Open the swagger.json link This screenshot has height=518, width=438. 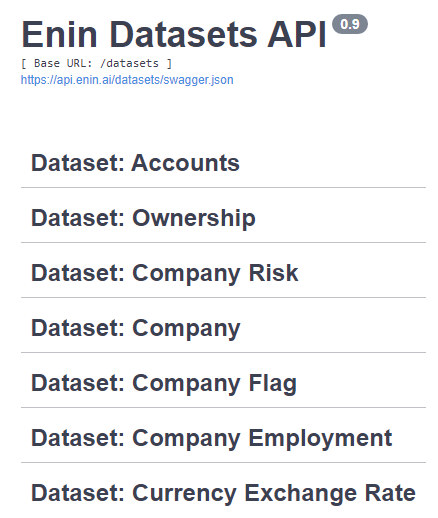click(127, 80)
